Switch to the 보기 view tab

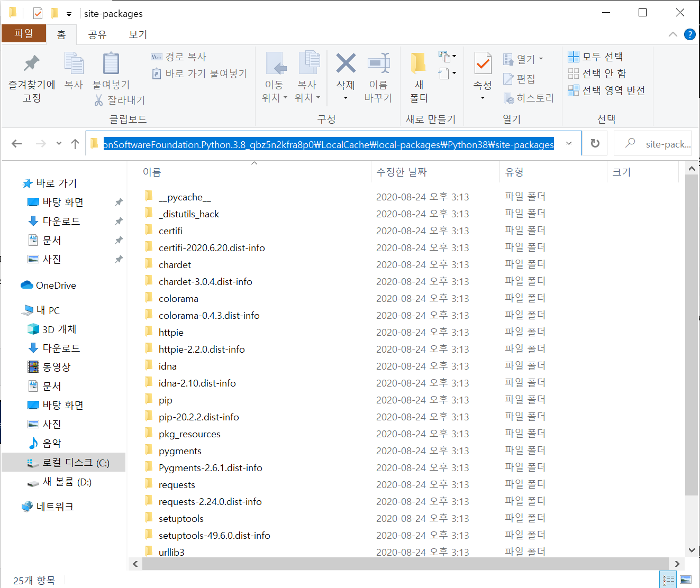tap(138, 34)
